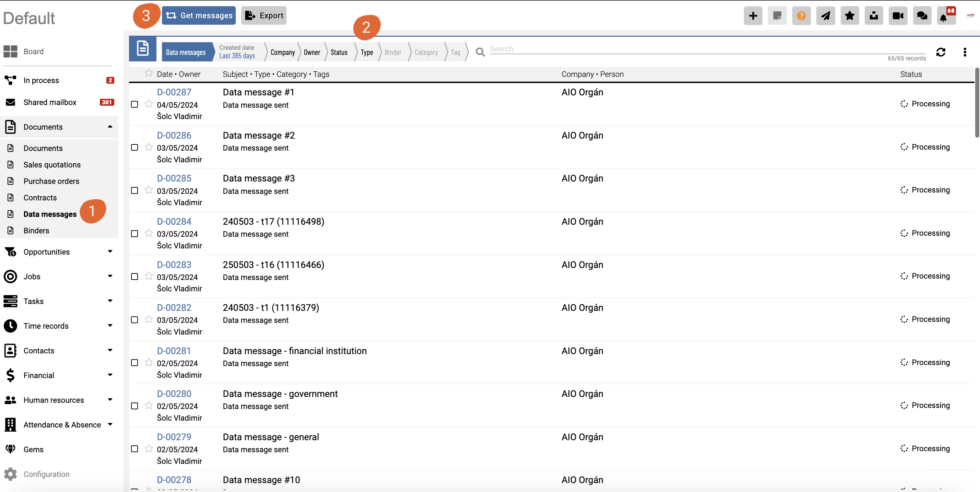This screenshot has width=980, height=492.
Task: Open the Company filter
Action: click(x=283, y=52)
